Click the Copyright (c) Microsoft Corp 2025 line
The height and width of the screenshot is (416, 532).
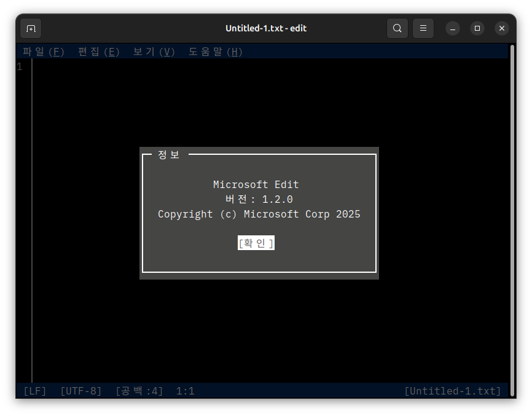[x=259, y=214]
